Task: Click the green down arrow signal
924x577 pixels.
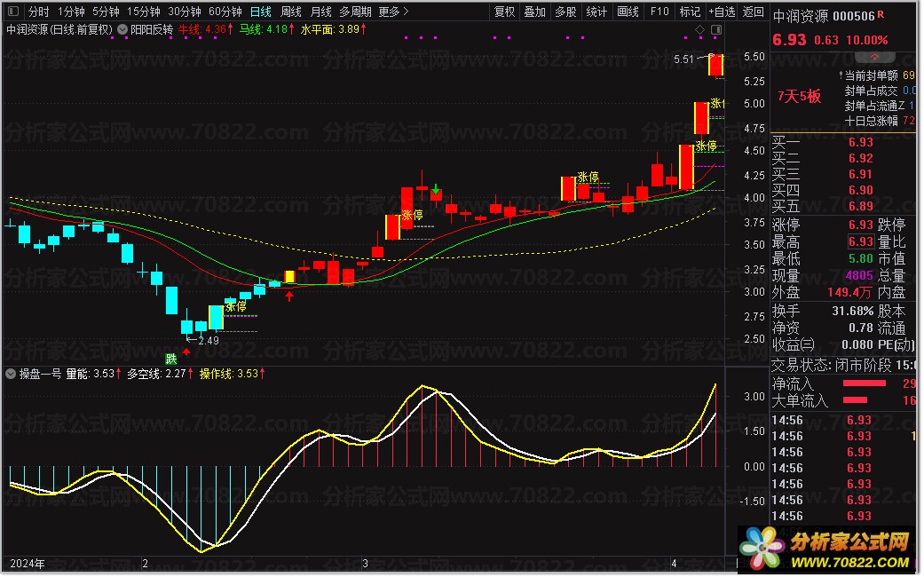Action: point(436,189)
